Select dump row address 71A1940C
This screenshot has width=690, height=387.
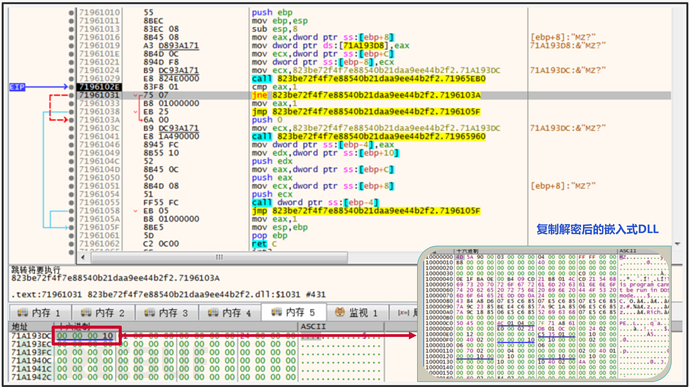(x=30, y=361)
